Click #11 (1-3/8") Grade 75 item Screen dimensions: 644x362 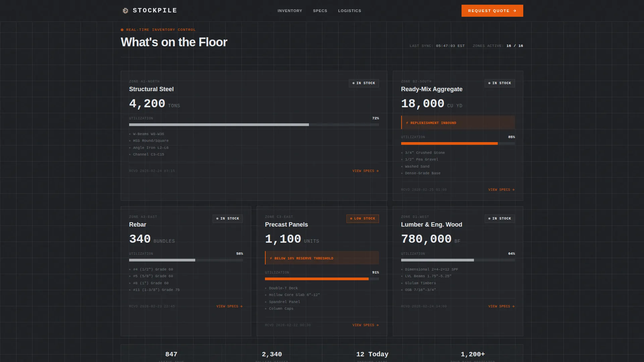point(156,290)
